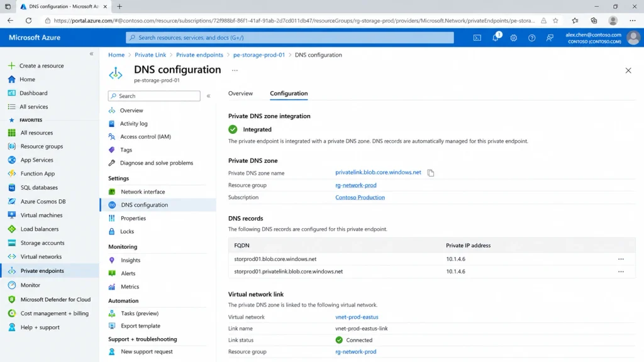Open Diagnose and solve problems
The height and width of the screenshot is (362, 644).
coord(157,163)
